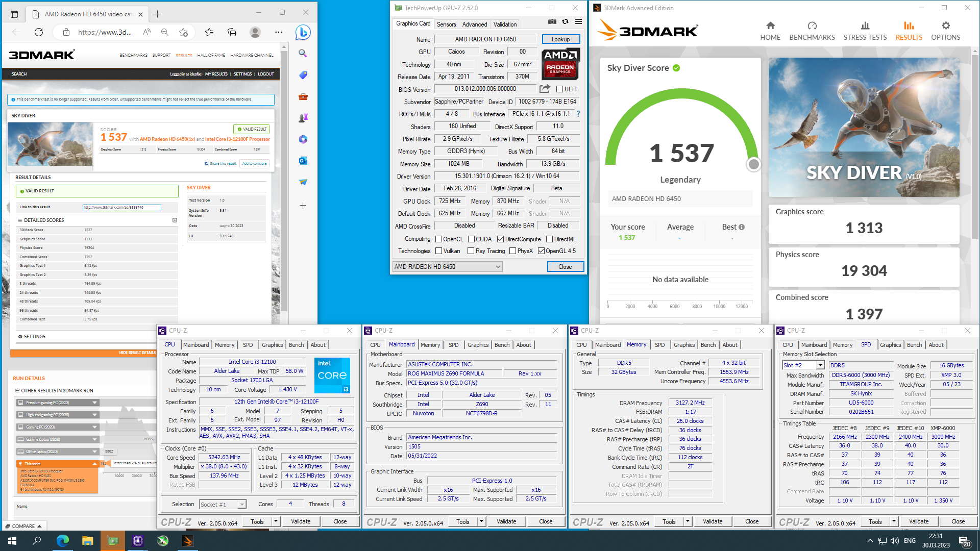Viewport: 980px width, 551px height.
Task: Toggle UEFI checkbox in GPU-Z
Action: (559, 89)
